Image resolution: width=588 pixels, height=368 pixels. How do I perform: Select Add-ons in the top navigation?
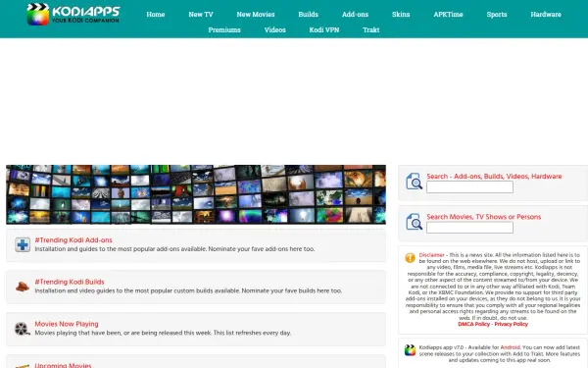pyautogui.click(x=355, y=15)
